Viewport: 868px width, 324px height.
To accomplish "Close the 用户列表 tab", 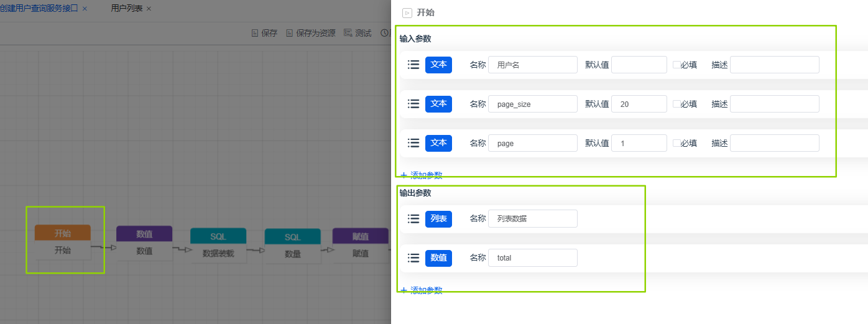I will click(149, 9).
